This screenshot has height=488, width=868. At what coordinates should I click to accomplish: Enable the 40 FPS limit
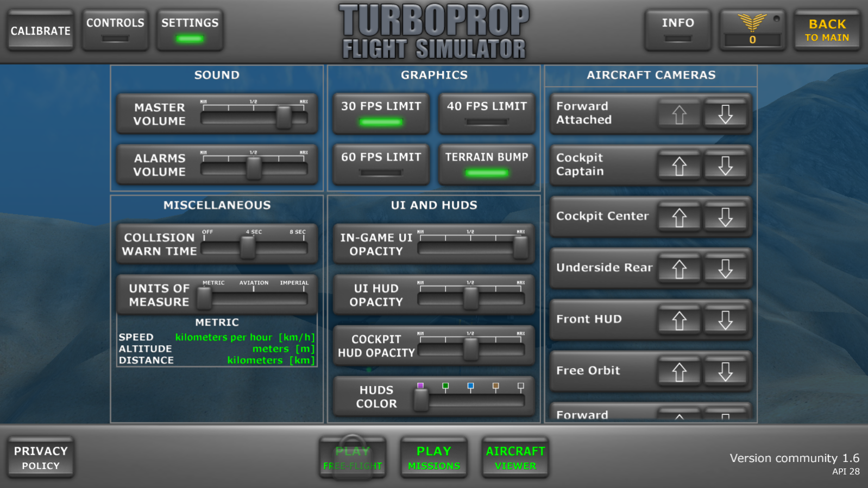[x=487, y=113]
